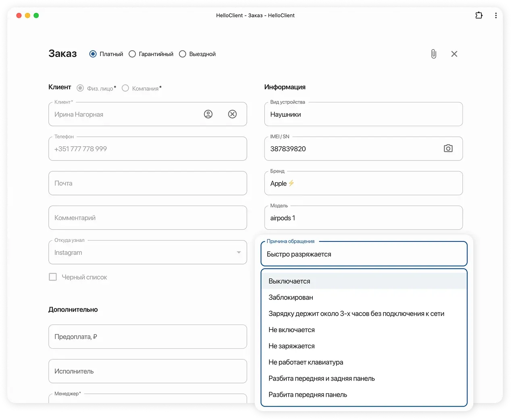Focus the Предоплата input field
The image size is (512, 420).
[x=148, y=337]
